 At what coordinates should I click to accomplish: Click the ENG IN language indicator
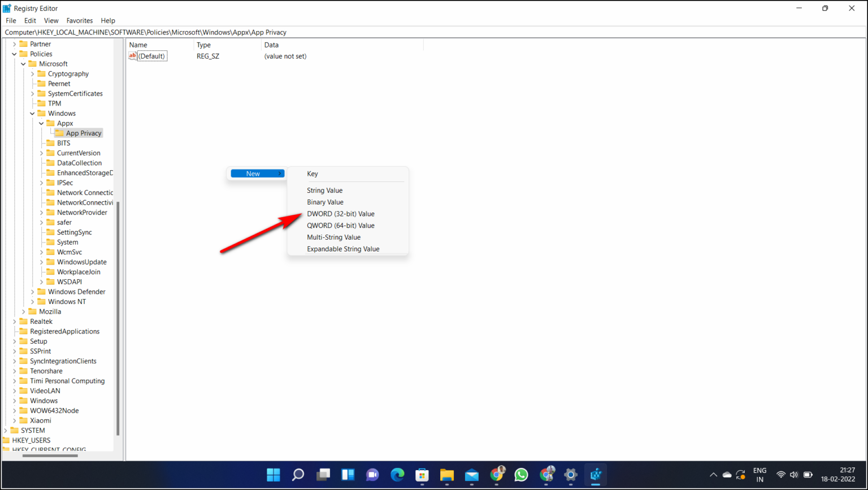(759, 475)
